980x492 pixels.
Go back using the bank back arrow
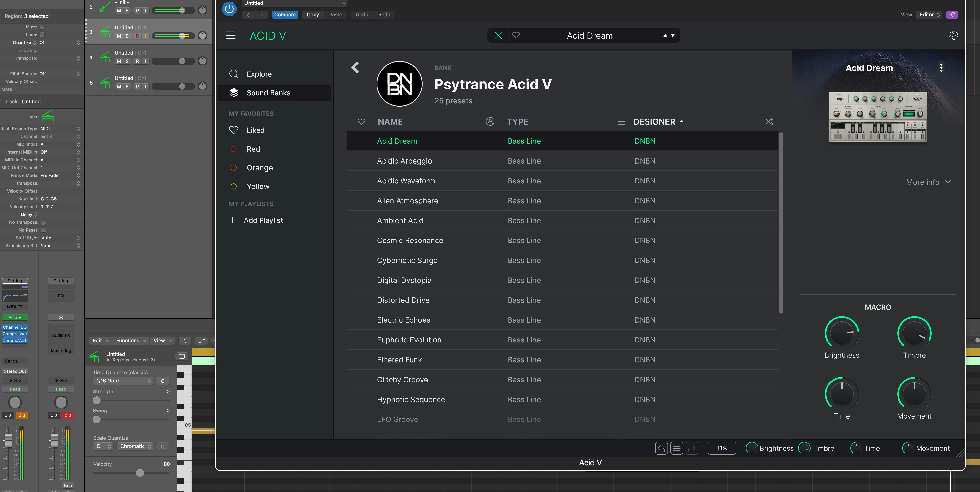tap(355, 67)
